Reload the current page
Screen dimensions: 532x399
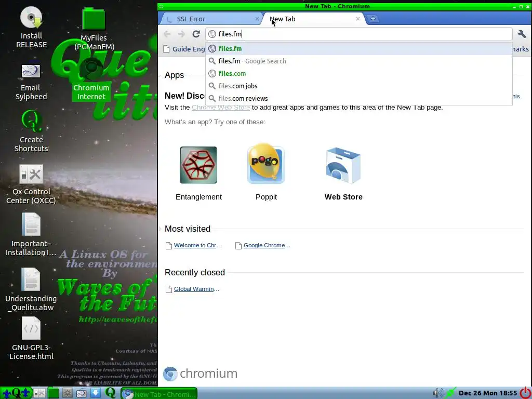[196, 34]
